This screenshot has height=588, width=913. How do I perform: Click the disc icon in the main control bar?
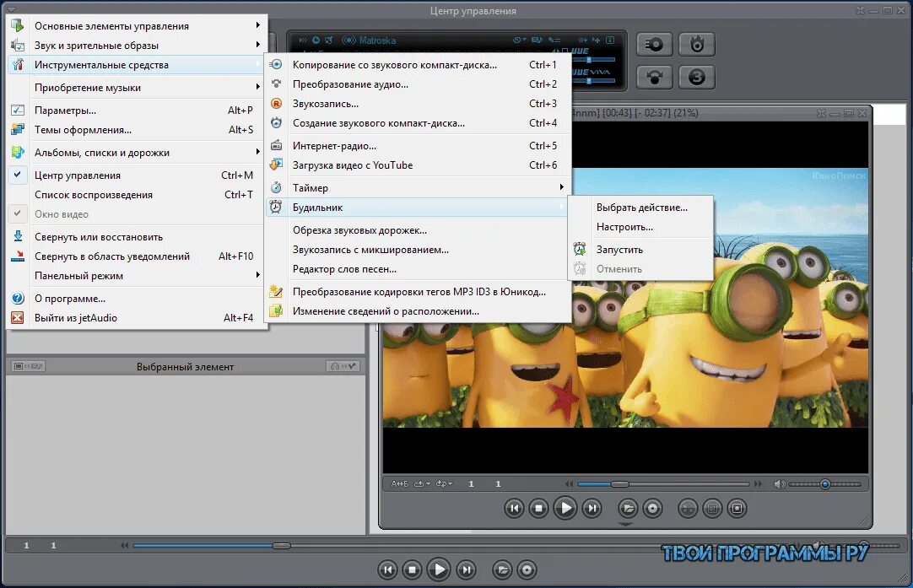click(x=527, y=570)
